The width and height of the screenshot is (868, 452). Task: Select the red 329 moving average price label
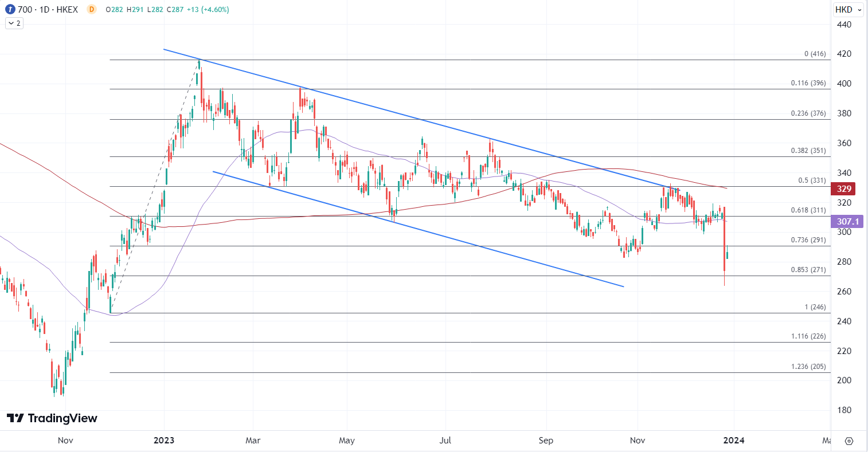[844, 188]
